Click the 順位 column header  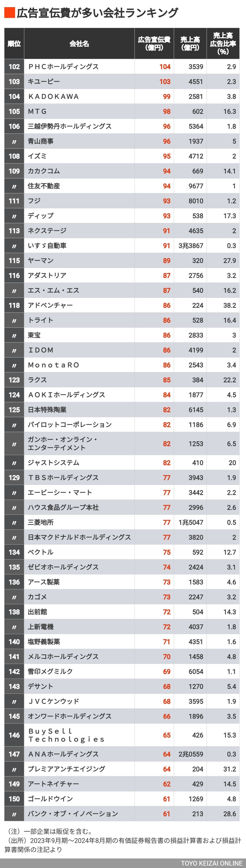click(14, 43)
